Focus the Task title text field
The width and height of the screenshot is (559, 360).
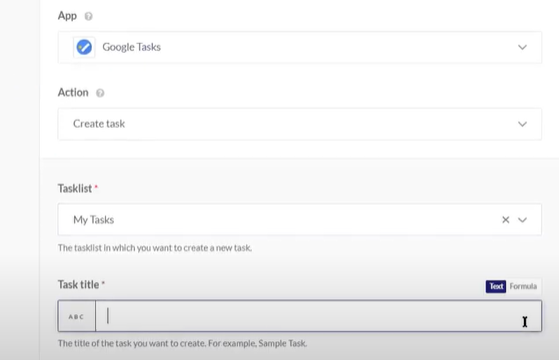(318, 316)
